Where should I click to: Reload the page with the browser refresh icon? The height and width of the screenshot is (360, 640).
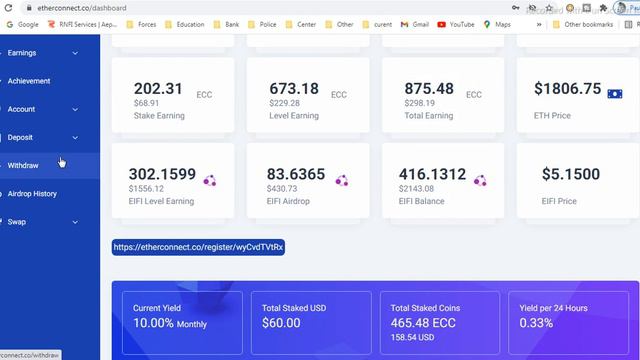pos(8,8)
